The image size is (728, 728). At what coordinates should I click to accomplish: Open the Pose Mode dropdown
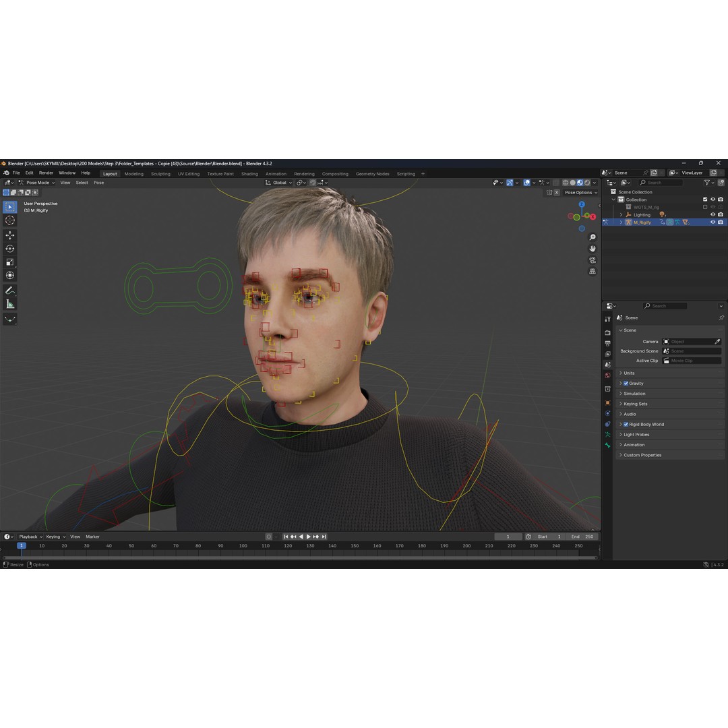pos(36,183)
